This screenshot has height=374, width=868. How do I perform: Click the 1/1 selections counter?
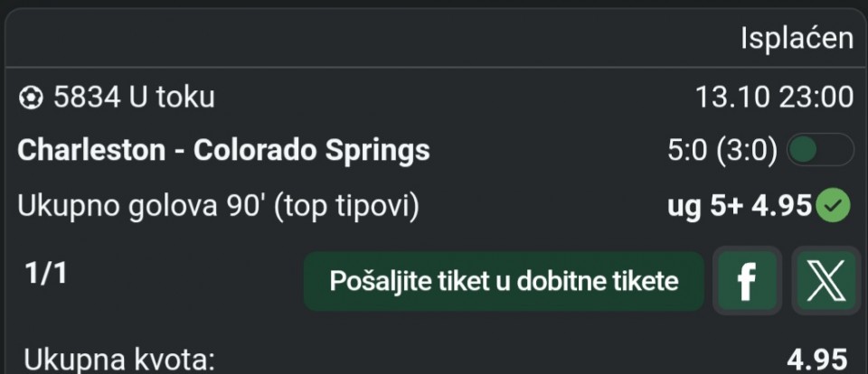pos(46,275)
